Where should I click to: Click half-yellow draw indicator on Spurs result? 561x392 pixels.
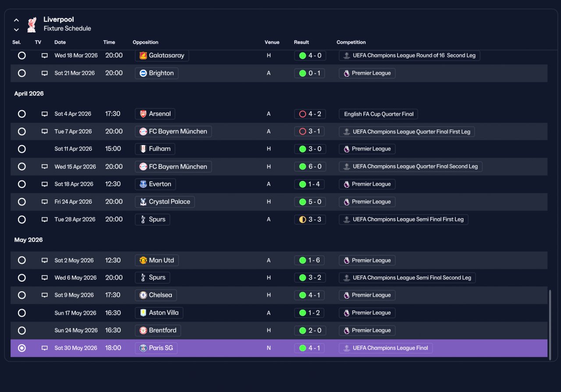pyautogui.click(x=302, y=219)
